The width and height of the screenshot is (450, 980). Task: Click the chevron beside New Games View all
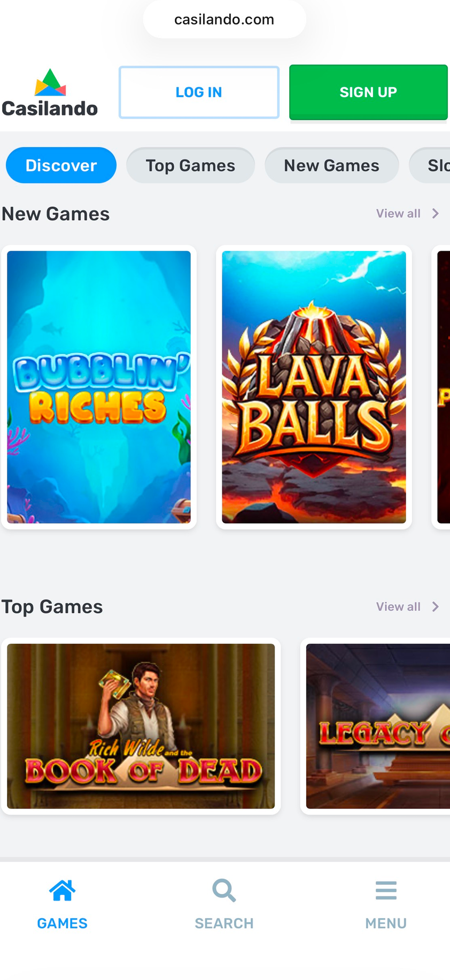436,214
